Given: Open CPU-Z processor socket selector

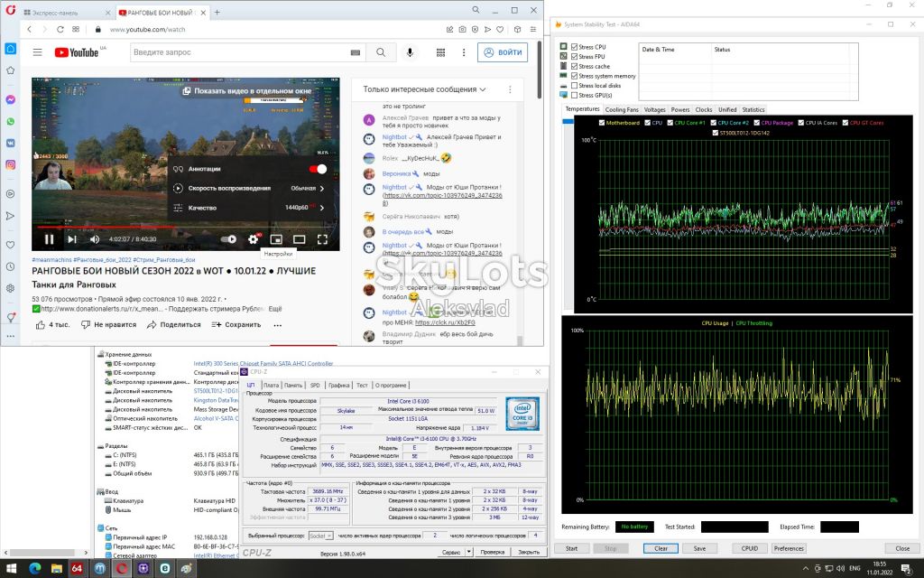Looking at the screenshot, I should tap(321, 536).
